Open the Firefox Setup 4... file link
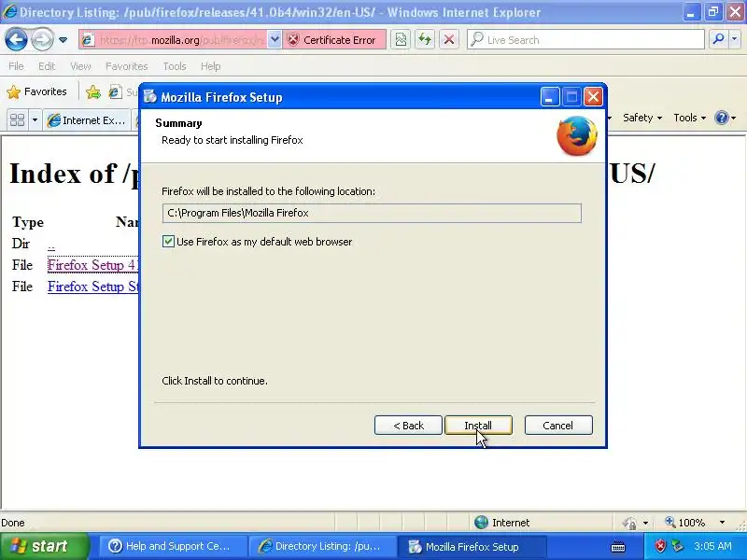 coord(92,265)
